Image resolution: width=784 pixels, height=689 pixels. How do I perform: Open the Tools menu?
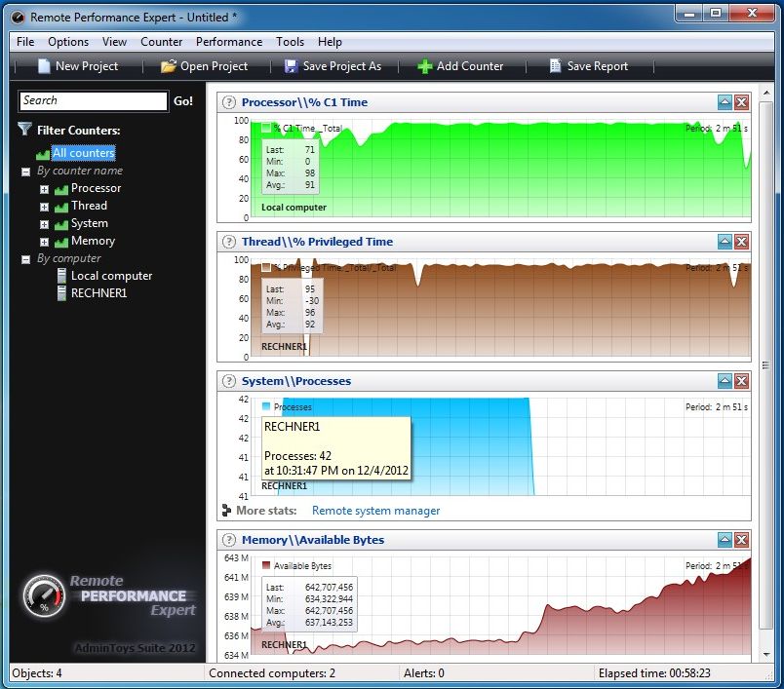click(x=290, y=42)
